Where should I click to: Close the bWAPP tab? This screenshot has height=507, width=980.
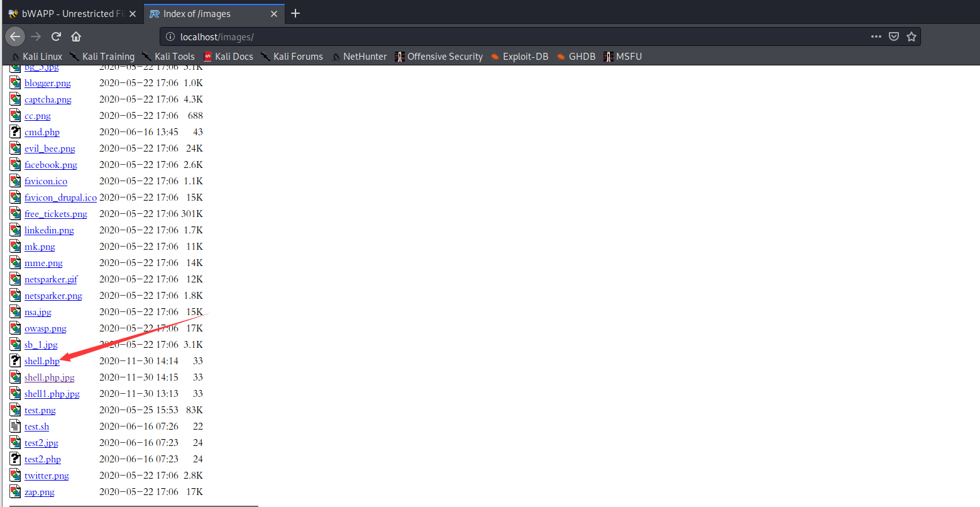pyautogui.click(x=133, y=14)
